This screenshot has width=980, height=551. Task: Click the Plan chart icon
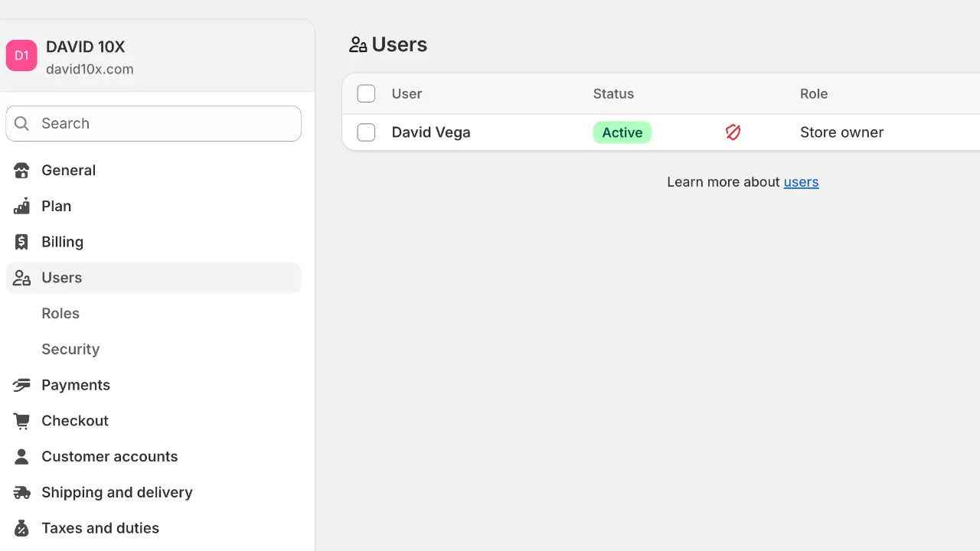pos(21,207)
